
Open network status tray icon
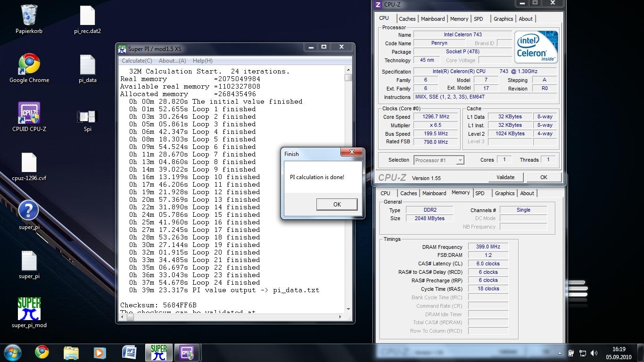(583, 353)
